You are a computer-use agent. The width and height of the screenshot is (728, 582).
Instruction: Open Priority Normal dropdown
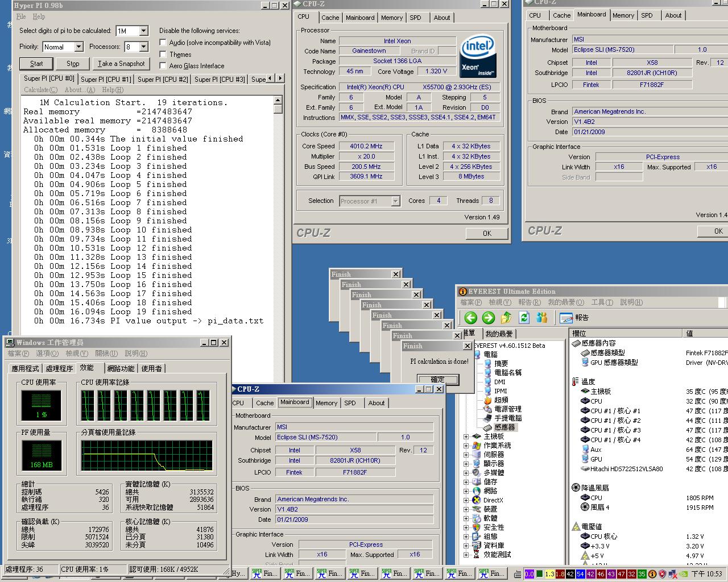pyautogui.click(x=78, y=47)
